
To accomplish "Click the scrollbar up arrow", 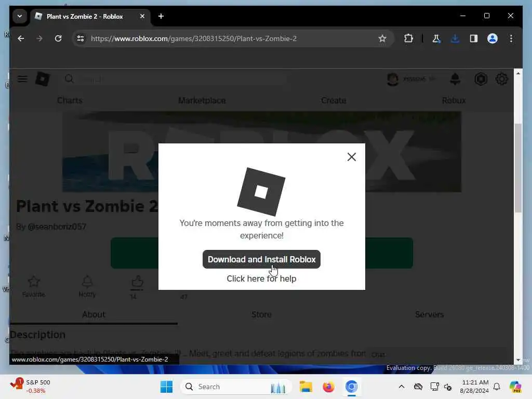I will [518, 73].
